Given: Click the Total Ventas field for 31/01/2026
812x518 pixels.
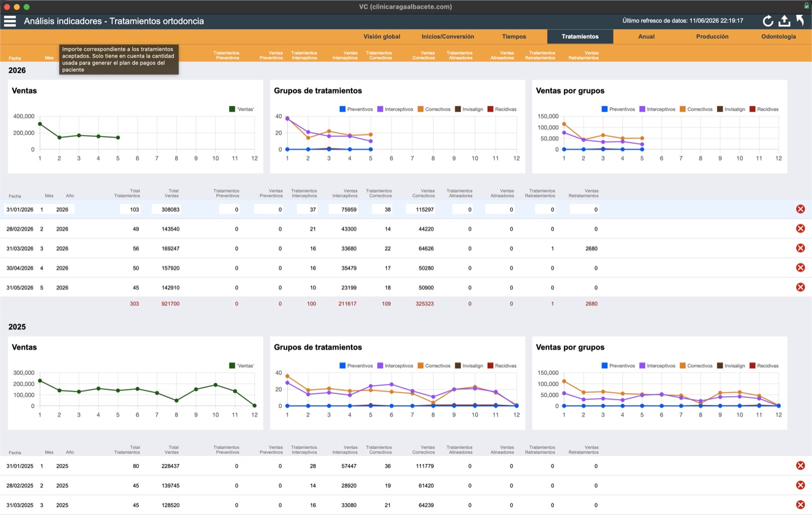Looking at the screenshot, I should (166, 209).
